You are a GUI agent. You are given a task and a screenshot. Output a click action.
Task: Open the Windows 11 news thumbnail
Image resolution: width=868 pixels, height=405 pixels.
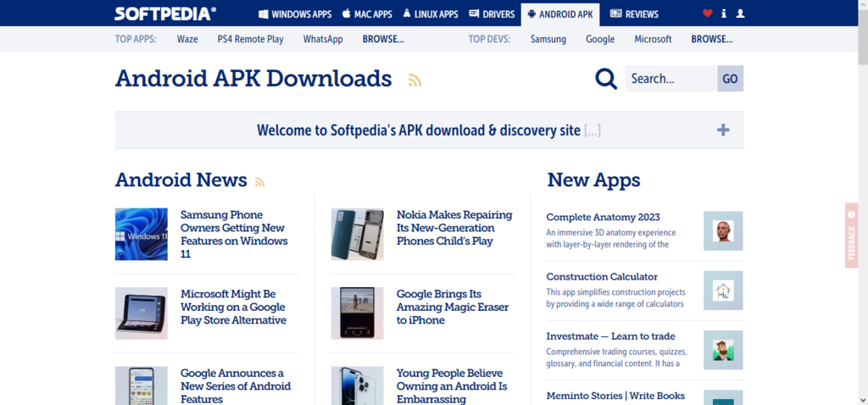tap(142, 234)
